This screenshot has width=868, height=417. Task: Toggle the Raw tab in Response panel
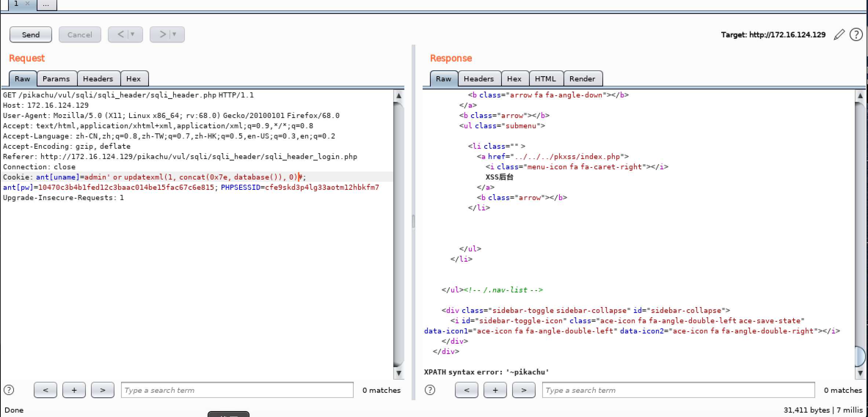tap(443, 78)
